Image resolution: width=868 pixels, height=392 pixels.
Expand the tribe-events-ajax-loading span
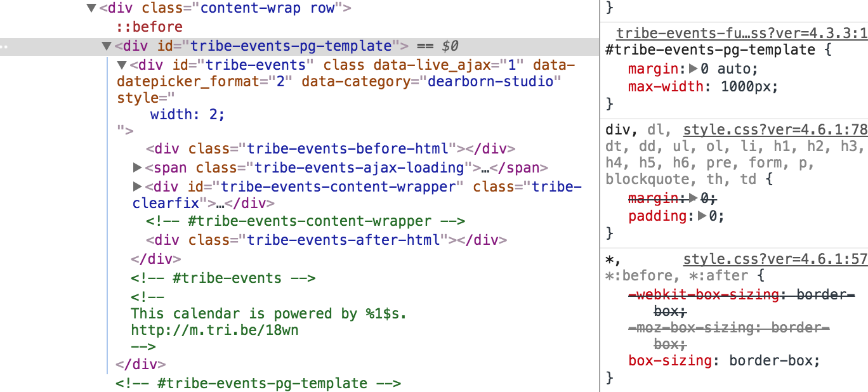(137, 168)
